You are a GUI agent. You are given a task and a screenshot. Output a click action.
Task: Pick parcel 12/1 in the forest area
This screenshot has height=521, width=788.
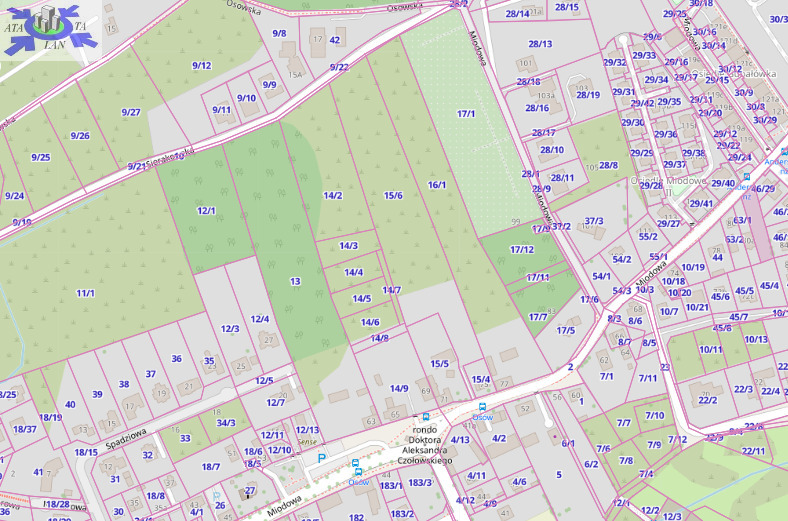207,210
